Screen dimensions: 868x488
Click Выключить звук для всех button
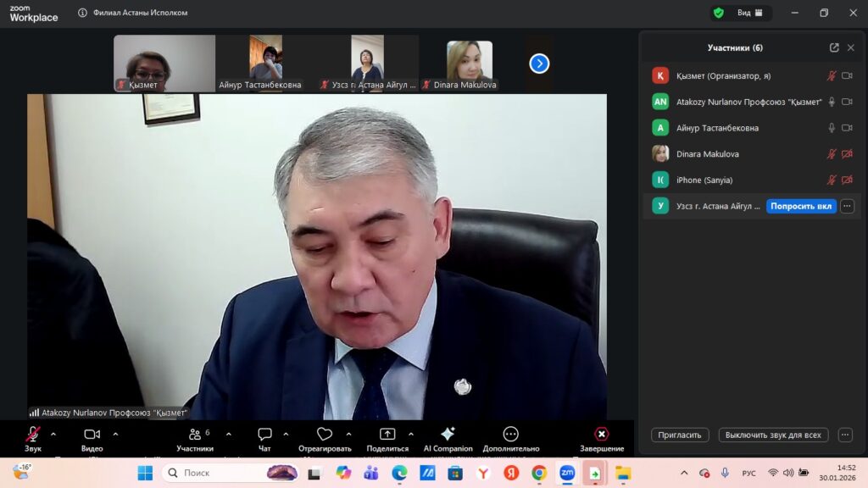(773, 435)
